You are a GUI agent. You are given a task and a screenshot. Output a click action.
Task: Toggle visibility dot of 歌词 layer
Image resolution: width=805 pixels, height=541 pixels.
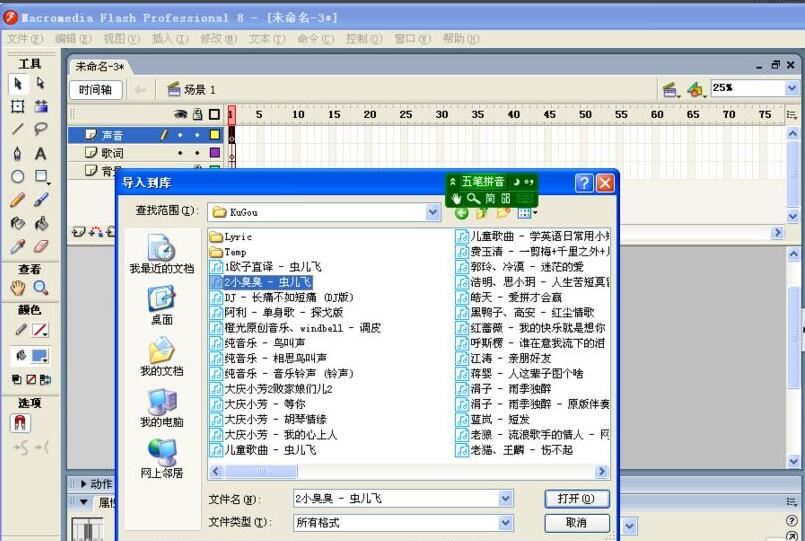pos(180,153)
